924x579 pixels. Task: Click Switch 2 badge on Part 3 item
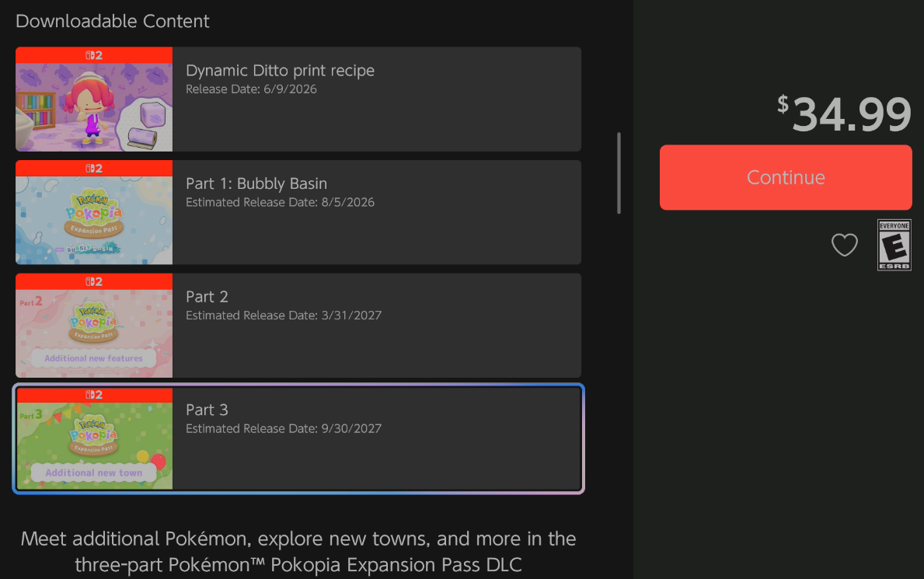[94, 395]
